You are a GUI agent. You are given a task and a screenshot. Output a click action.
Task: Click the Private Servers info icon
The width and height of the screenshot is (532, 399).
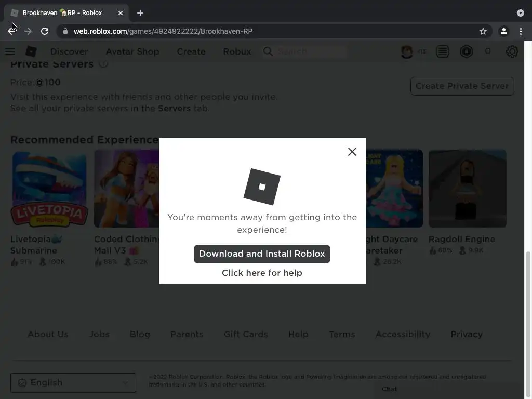coord(104,64)
